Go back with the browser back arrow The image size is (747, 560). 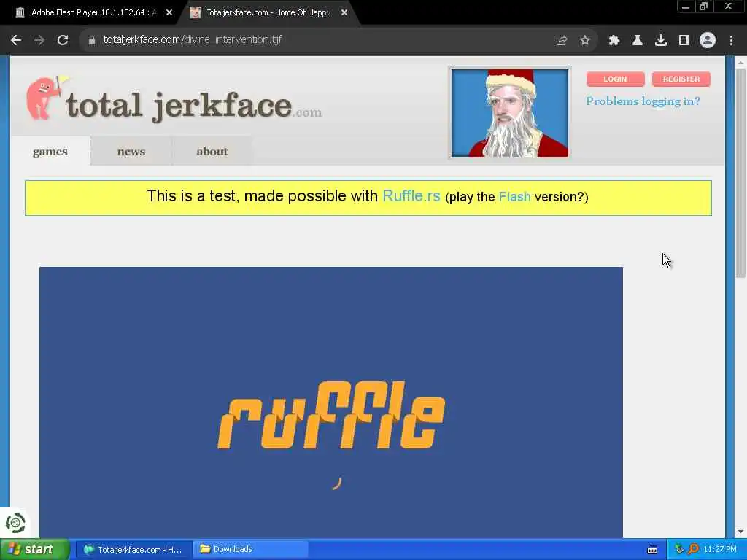pos(16,41)
